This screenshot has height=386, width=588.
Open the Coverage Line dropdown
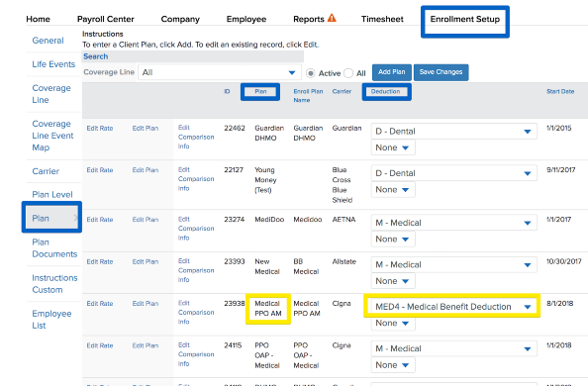click(220, 72)
